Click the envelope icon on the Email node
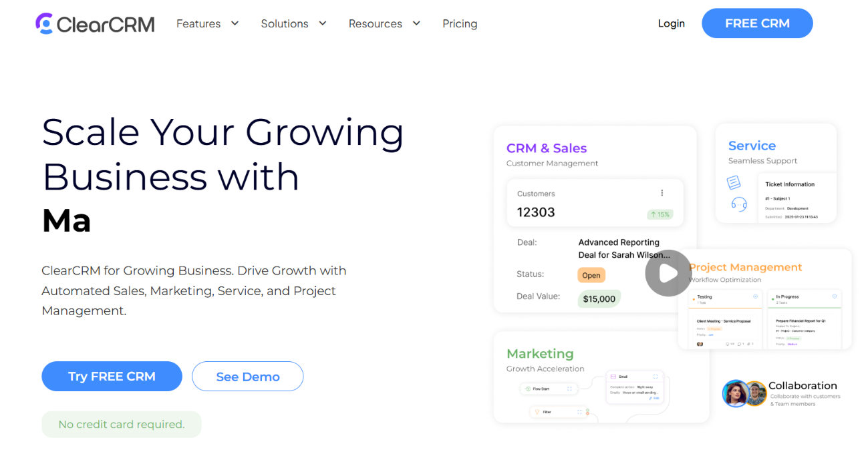The width and height of the screenshot is (868, 452). (613, 377)
